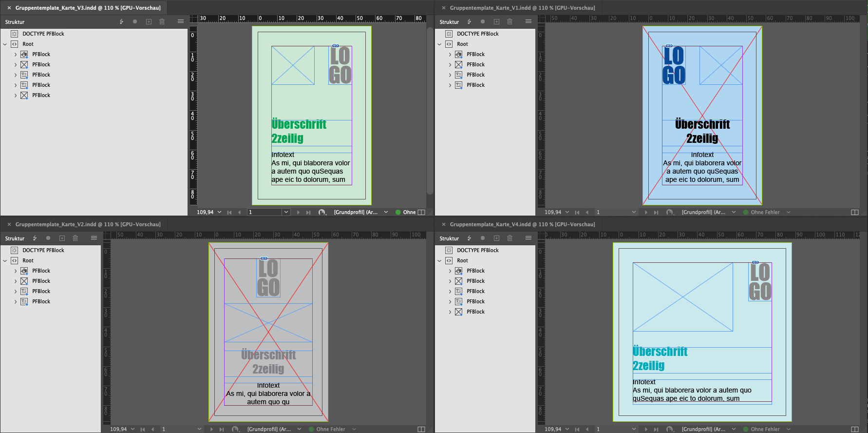Click page number field in Karte_V3 status bar

tap(264, 212)
